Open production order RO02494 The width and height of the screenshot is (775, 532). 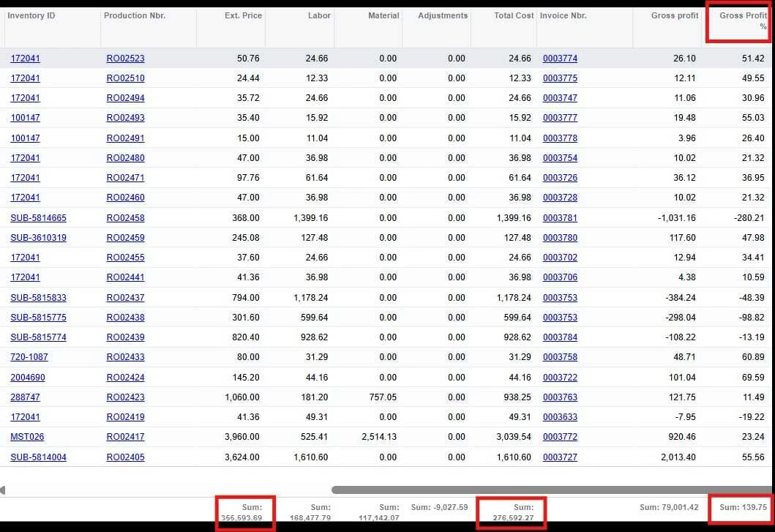126,98
